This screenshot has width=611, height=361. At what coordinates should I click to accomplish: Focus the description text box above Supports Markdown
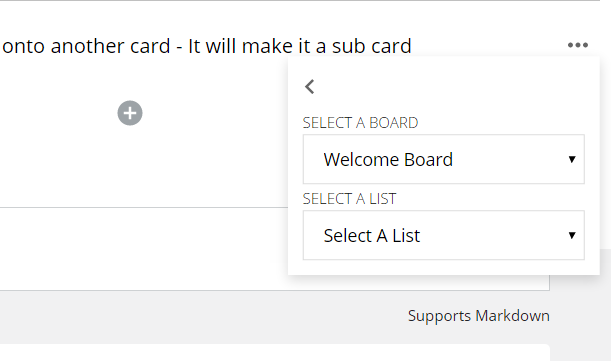144,249
